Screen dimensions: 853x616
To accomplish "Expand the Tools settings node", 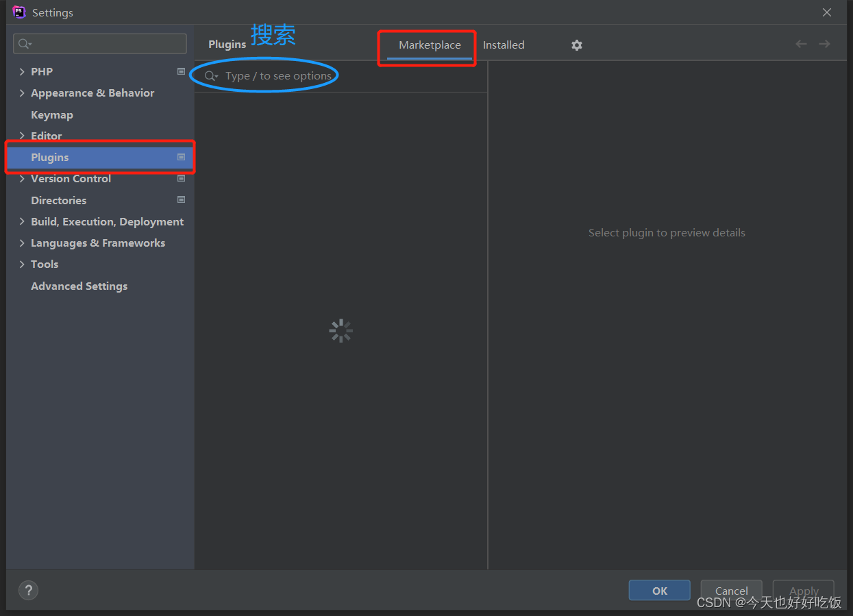I will [x=22, y=264].
